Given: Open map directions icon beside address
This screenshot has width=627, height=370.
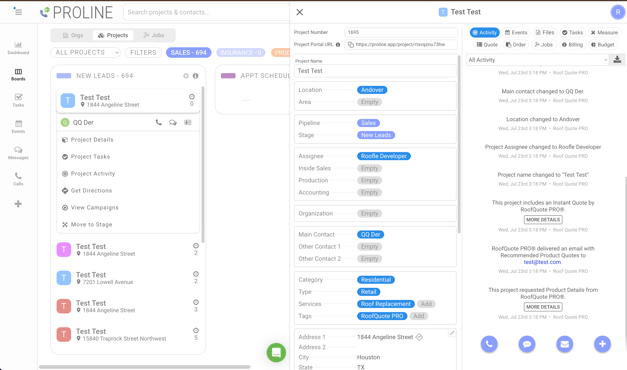Looking at the screenshot, I should [x=419, y=337].
